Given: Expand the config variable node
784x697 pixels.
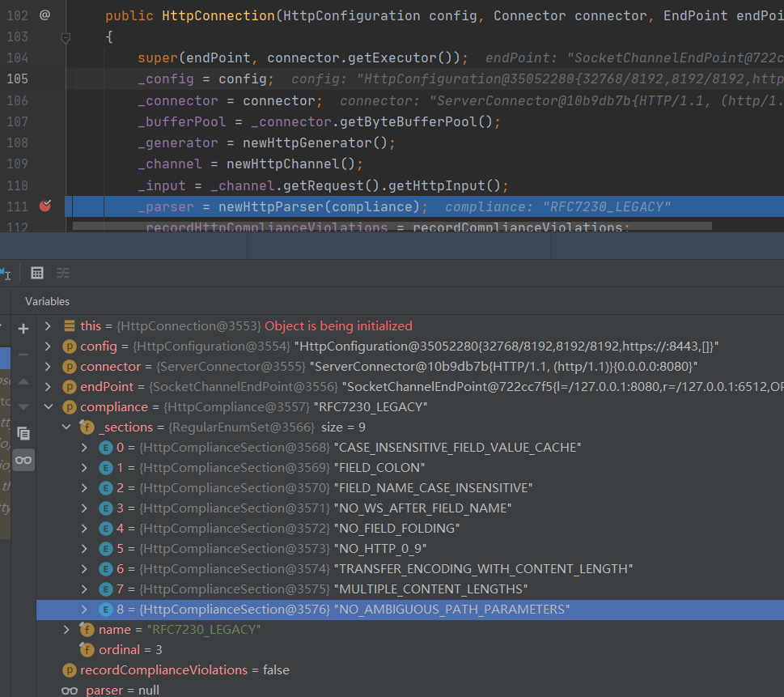Looking at the screenshot, I should [x=49, y=346].
